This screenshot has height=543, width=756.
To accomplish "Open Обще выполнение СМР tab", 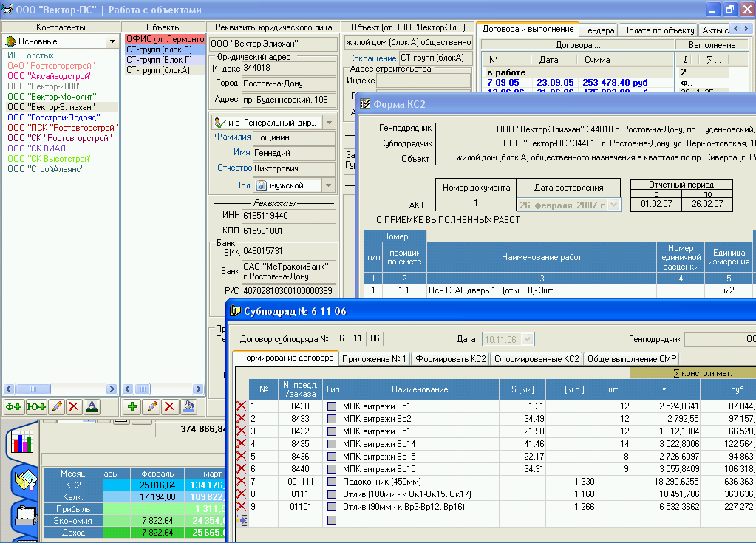I will (632, 359).
